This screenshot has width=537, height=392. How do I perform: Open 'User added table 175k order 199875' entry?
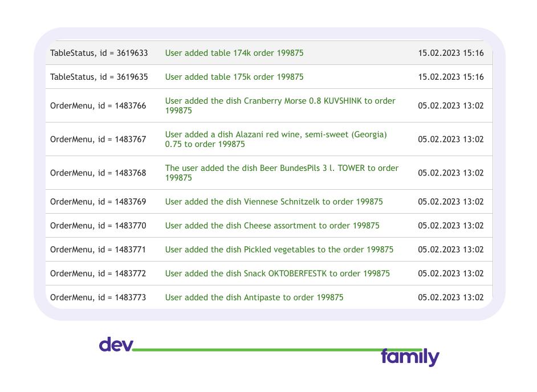(234, 77)
